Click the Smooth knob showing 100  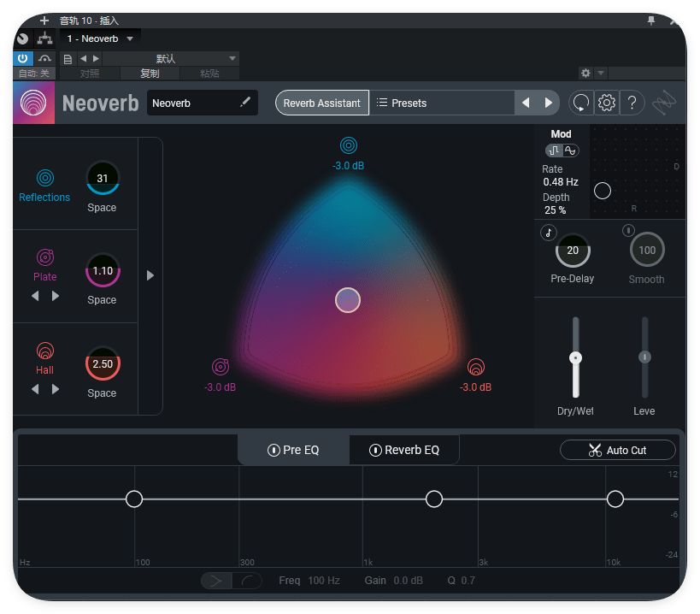click(x=647, y=250)
